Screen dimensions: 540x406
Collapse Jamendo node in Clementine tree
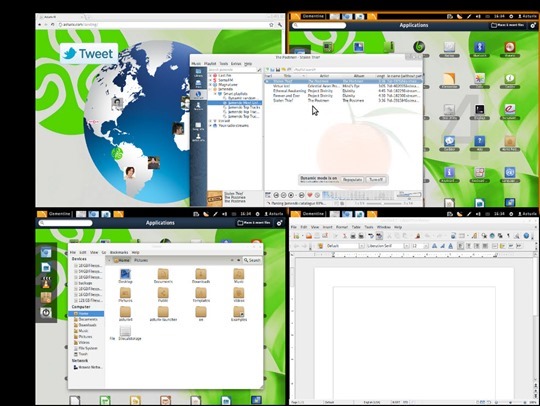[x=210, y=89]
